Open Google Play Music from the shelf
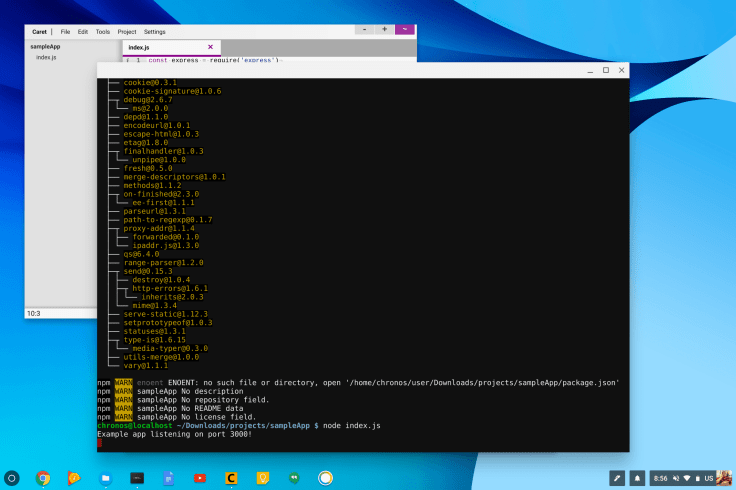Image resolution: width=736 pixels, height=490 pixels. click(x=74, y=477)
